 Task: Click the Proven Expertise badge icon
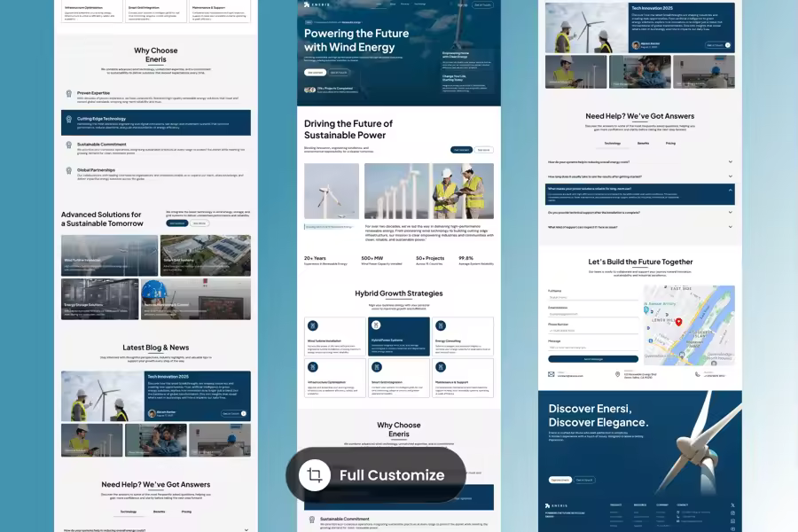pos(68,93)
